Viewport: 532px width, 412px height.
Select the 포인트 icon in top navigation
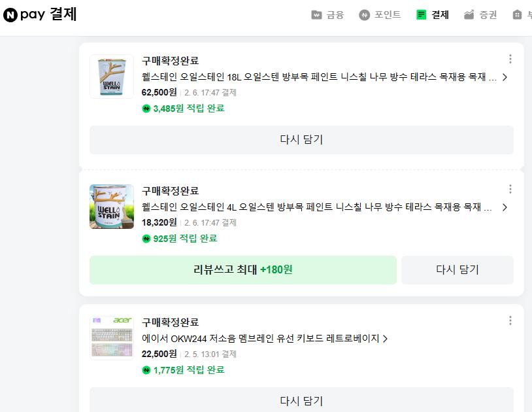[x=364, y=14]
